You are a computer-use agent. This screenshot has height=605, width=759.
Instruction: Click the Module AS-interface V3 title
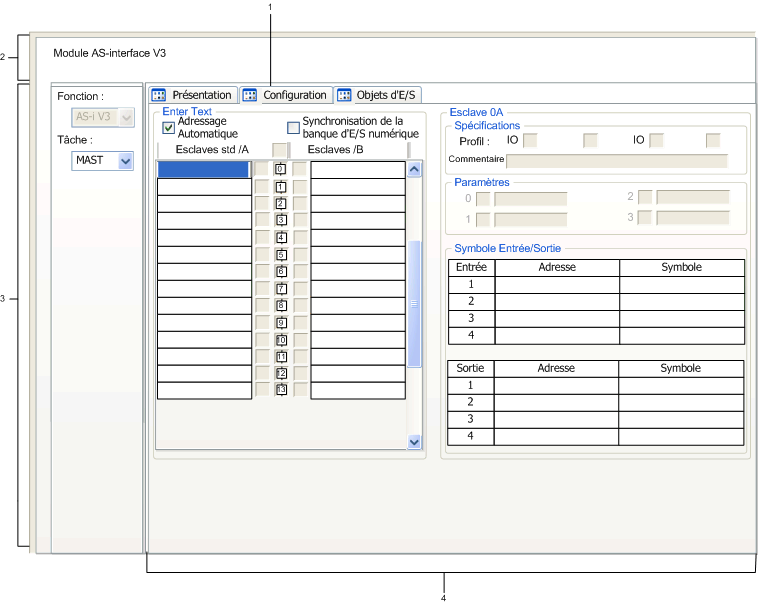[x=109, y=53]
